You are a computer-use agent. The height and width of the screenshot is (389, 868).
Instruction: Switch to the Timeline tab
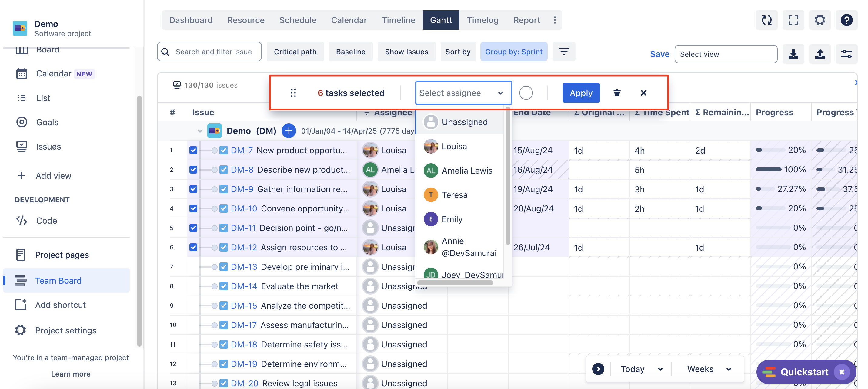[398, 20]
